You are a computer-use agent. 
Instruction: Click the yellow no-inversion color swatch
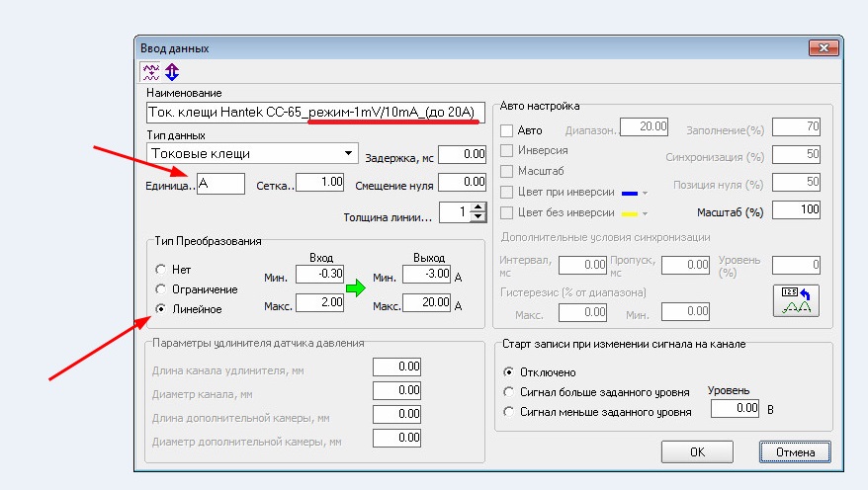pos(630,213)
